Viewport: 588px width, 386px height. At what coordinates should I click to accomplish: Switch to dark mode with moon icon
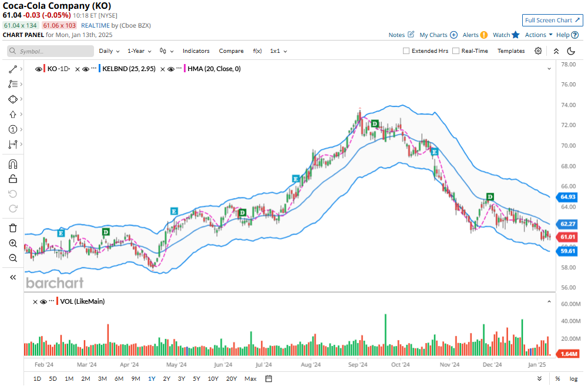click(x=571, y=51)
